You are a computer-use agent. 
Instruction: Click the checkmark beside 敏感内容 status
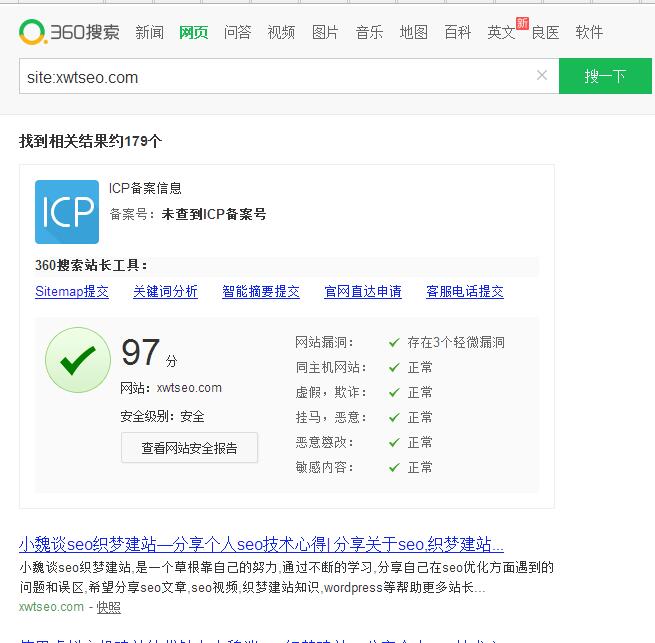point(394,468)
